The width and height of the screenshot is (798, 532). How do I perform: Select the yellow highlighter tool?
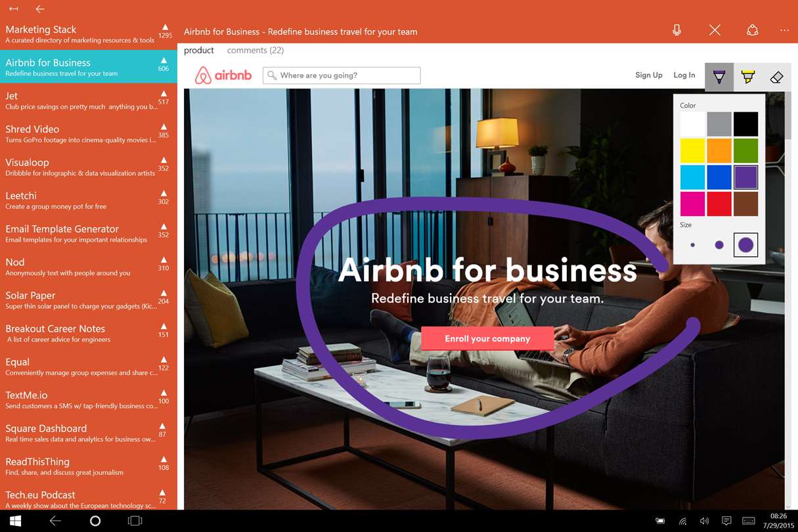point(747,77)
